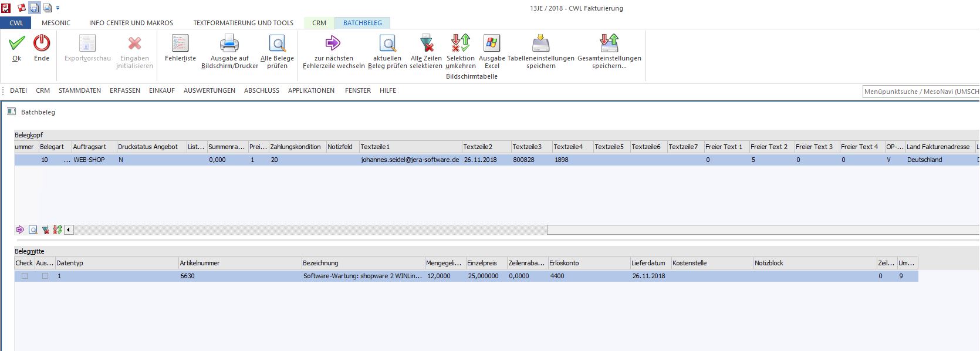
Task: Open the AUSWERTUNGEN menu
Action: tap(209, 90)
